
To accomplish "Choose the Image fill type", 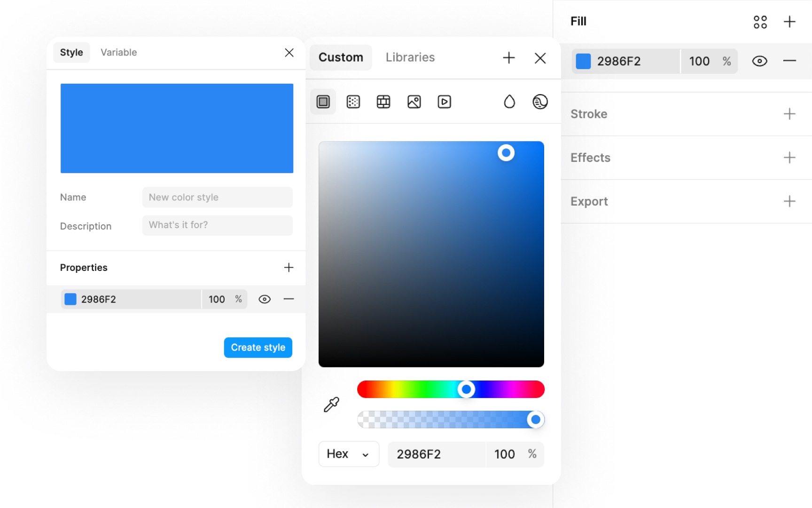I will coord(414,101).
